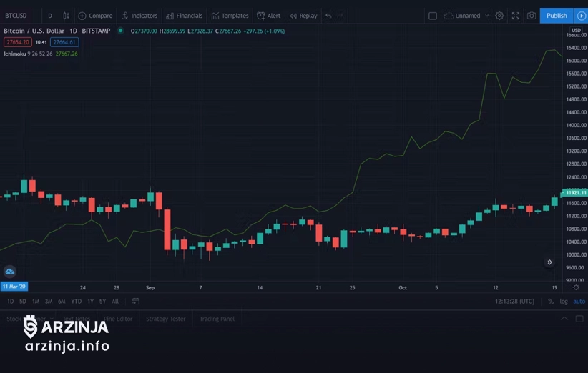This screenshot has height=373, width=588.
Task: Click the BTCUSD symbol search field
Action: [16, 16]
